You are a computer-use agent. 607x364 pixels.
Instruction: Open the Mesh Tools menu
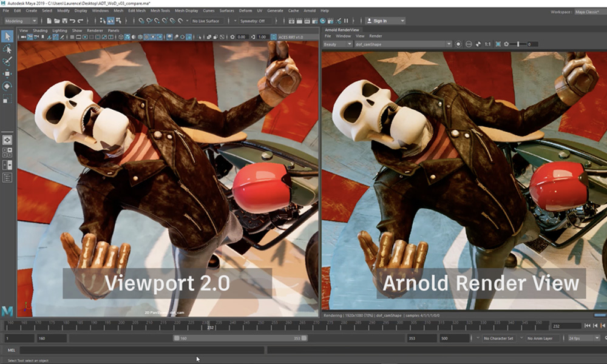click(160, 11)
